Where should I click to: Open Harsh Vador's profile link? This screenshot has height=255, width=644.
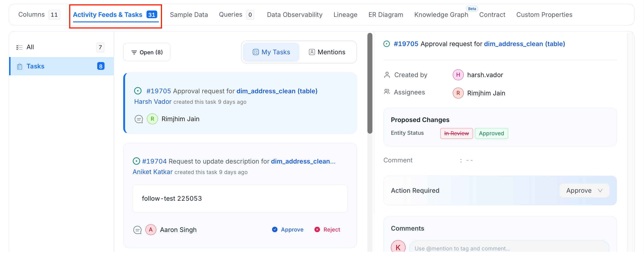[x=153, y=102]
